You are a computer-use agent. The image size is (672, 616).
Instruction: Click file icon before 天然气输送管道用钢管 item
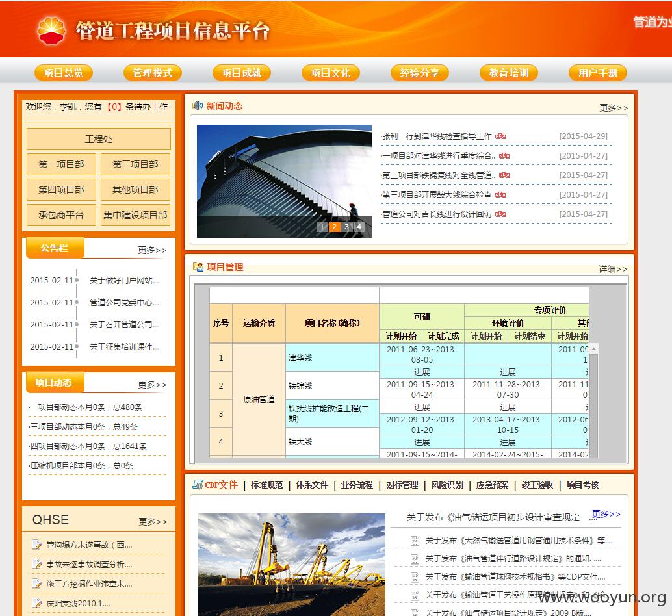coord(415,541)
